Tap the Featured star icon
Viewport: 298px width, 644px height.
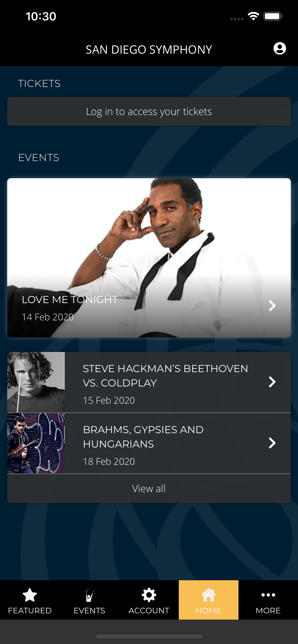tap(30, 595)
